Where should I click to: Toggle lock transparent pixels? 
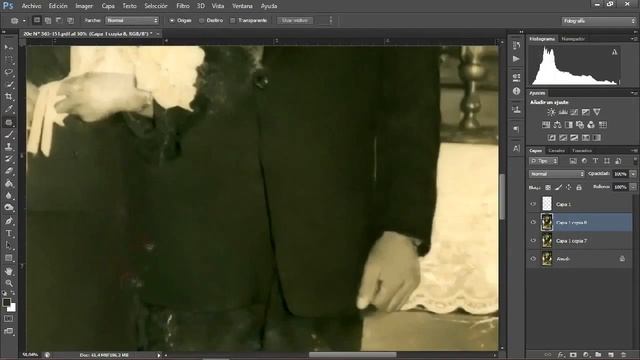click(x=548, y=187)
